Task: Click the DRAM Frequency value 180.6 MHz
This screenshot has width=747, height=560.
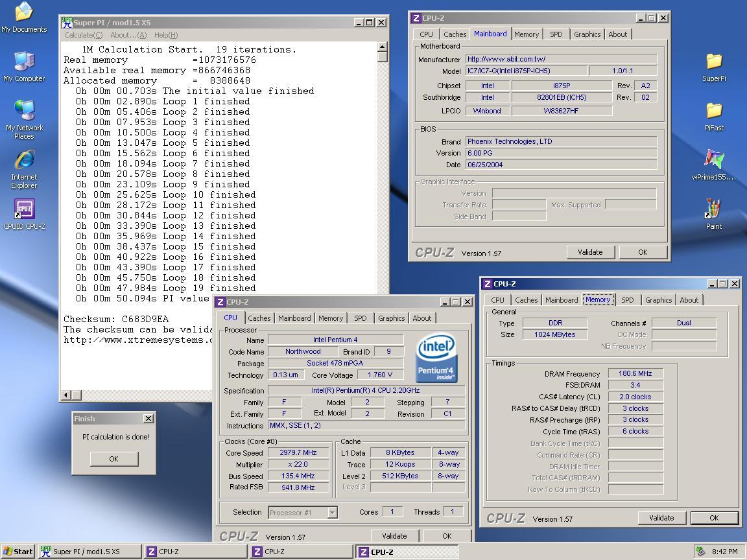Action: (635, 373)
